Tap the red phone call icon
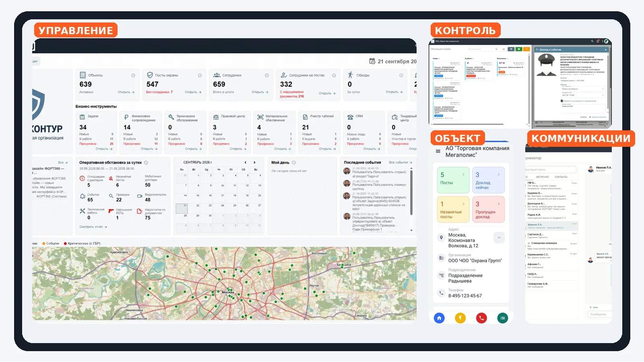The width and height of the screenshot is (644, 362). pos(481,318)
